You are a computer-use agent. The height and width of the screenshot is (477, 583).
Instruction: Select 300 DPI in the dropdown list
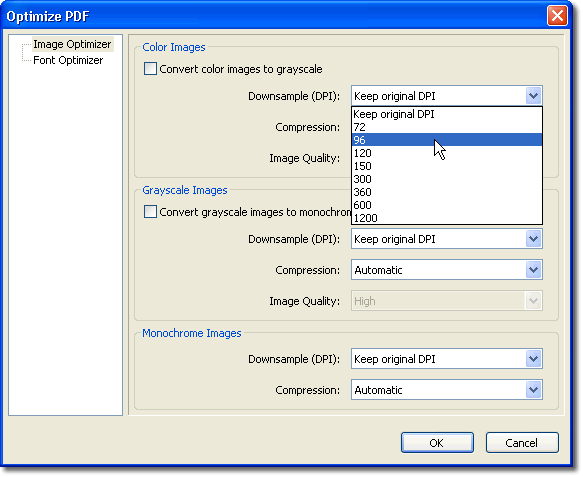point(447,179)
